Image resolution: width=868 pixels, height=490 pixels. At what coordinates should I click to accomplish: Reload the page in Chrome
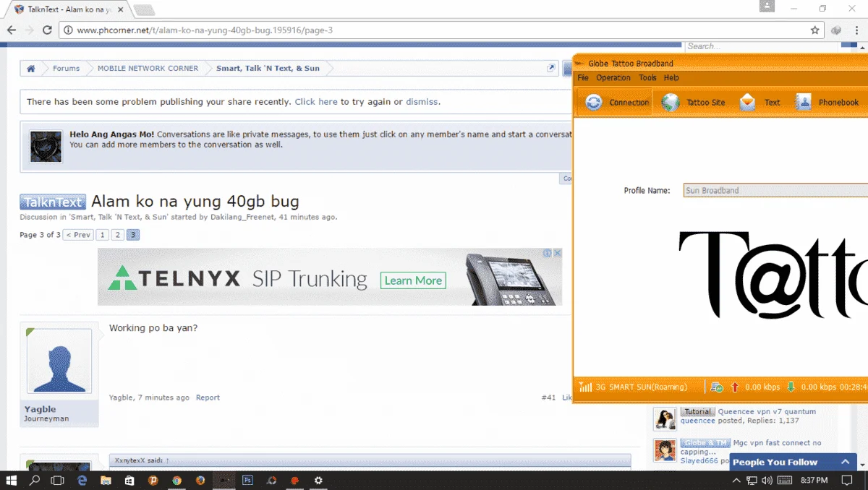pyautogui.click(x=47, y=30)
